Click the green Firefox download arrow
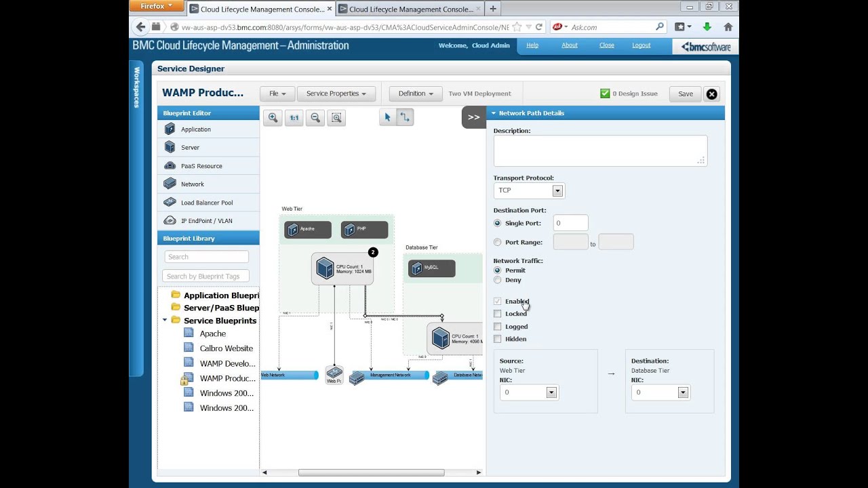Screen dimensions: 868x488 coord(707,27)
